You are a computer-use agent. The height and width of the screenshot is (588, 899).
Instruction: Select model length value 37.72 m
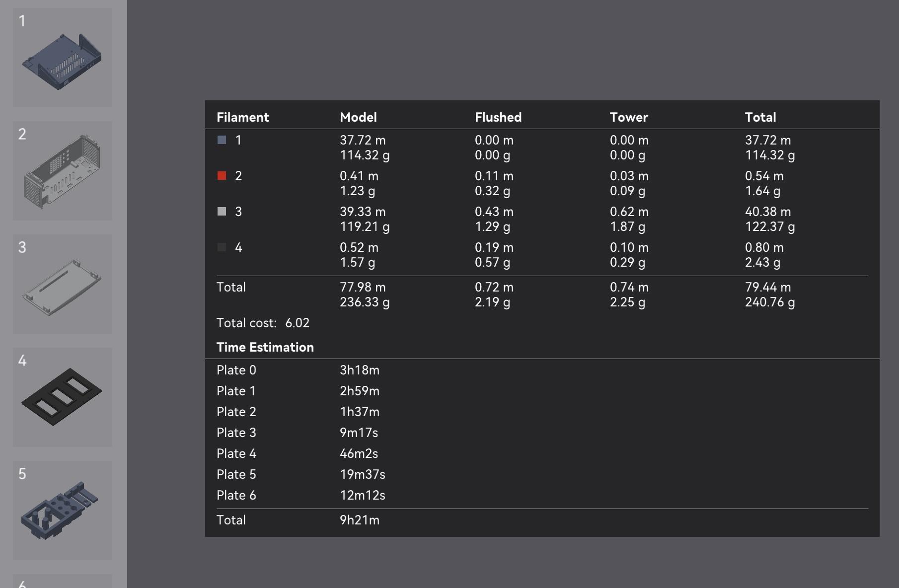click(363, 140)
